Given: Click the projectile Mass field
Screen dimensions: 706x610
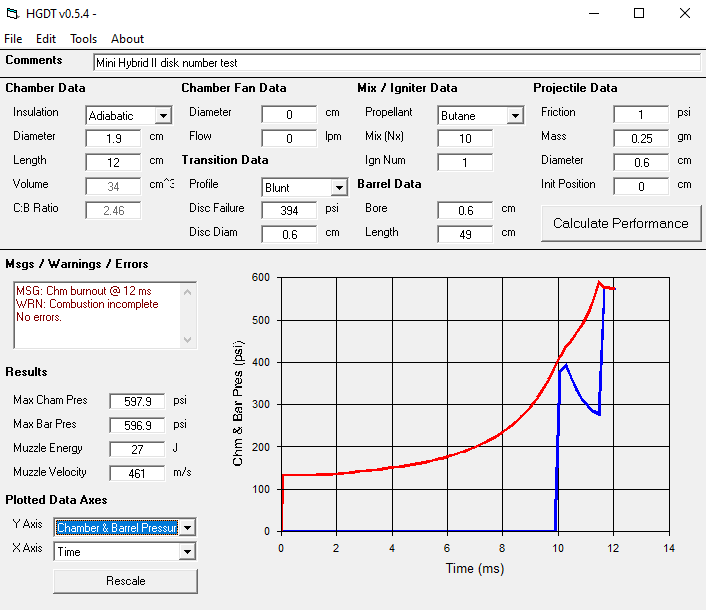Looking at the screenshot, I should 640,138.
